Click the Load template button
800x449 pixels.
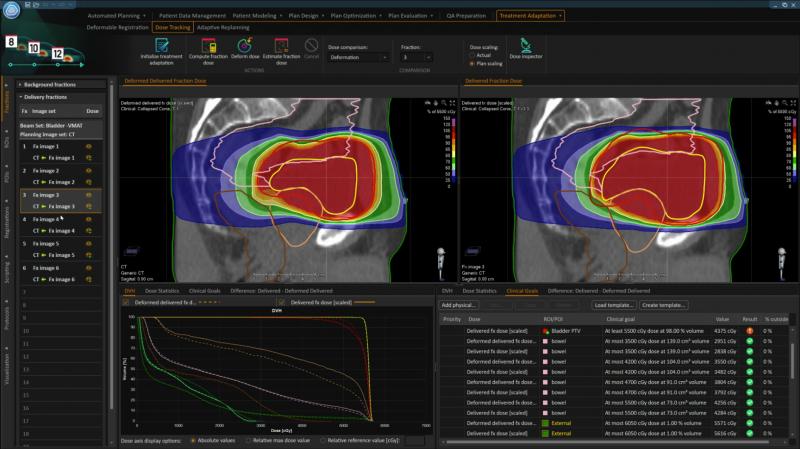[613, 304]
